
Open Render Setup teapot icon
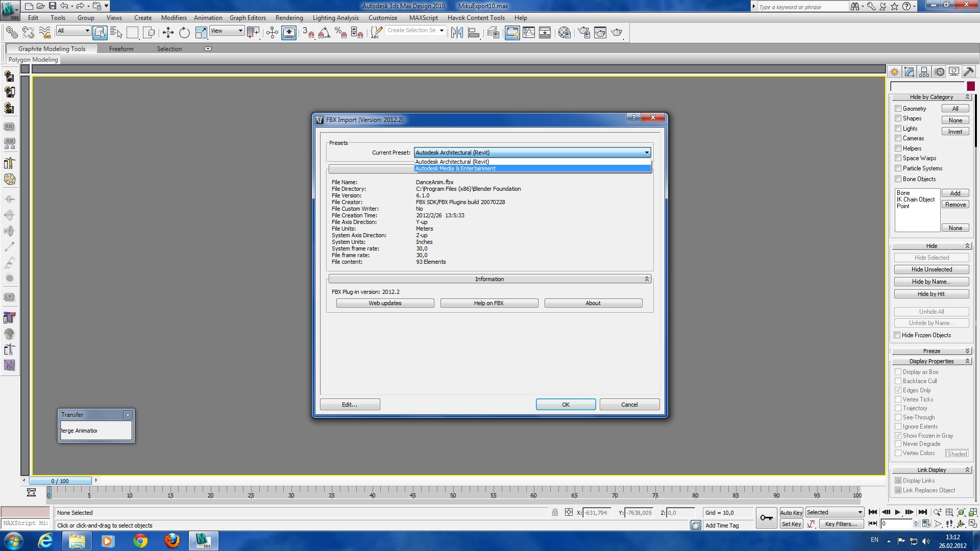(x=584, y=33)
